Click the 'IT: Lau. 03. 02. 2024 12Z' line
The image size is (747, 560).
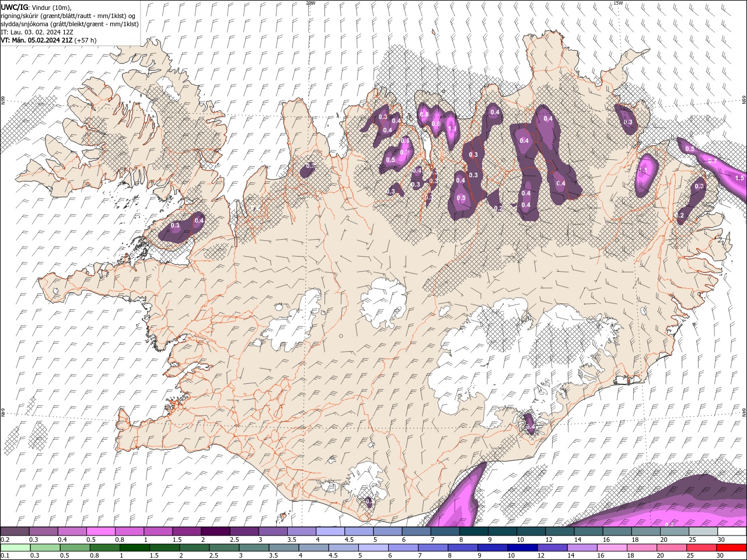(37, 32)
